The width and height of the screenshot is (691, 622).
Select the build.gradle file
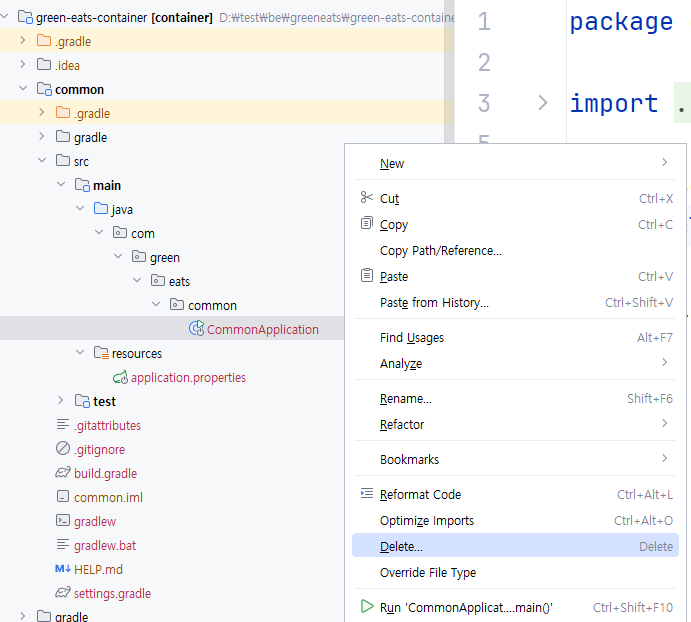[x=105, y=473]
